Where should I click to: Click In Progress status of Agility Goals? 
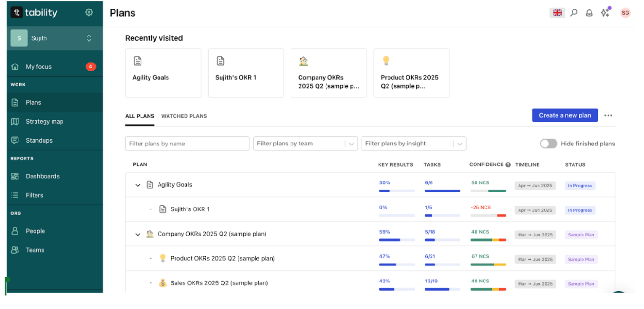pyautogui.click(x=580, y=186)
